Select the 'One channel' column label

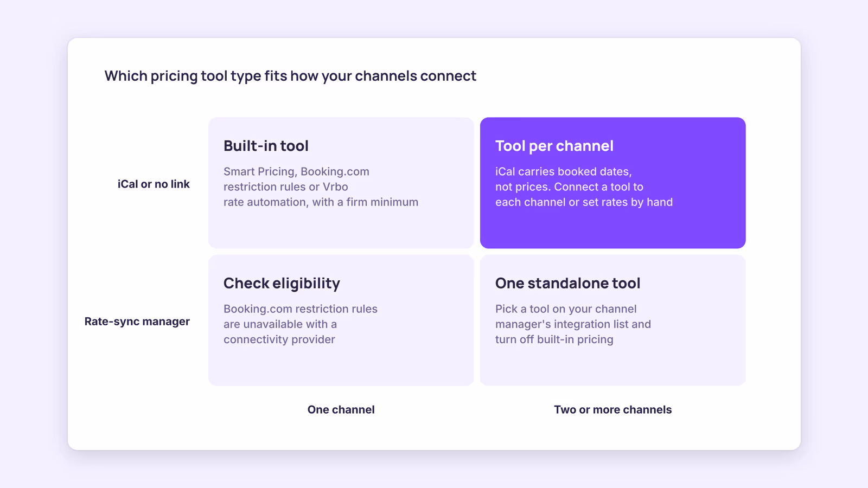[x=341, y=409]
